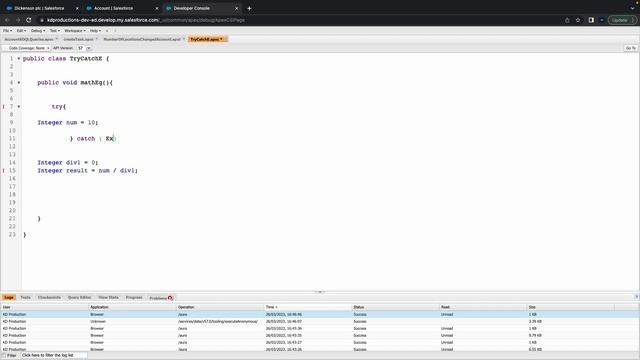Switch to the Query Editor tab
The width and height of the screenshot is (640, 360).
click(79, 298)
